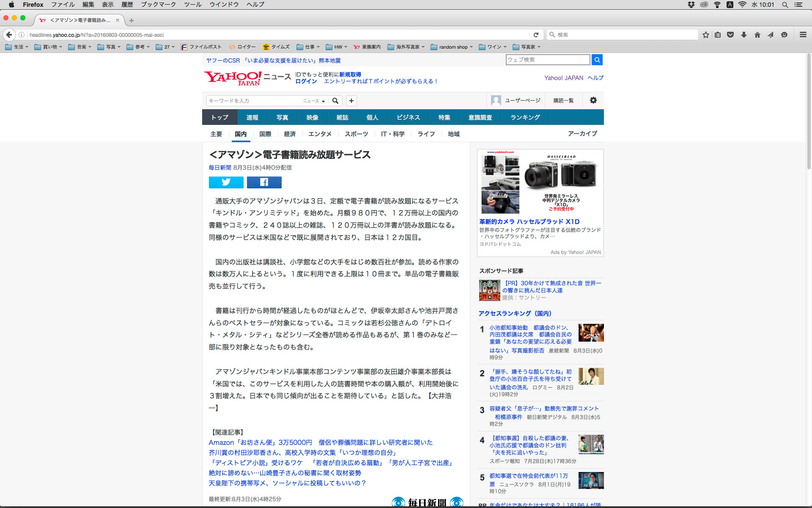The image size is (812, 508).
Task: Expand the random shop bookmark folder
Action: [452, 47]
